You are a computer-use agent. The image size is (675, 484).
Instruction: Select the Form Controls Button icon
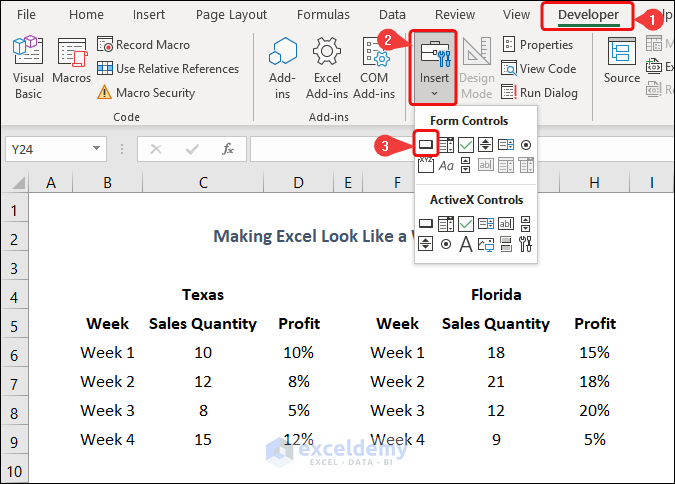coord(426,145)
